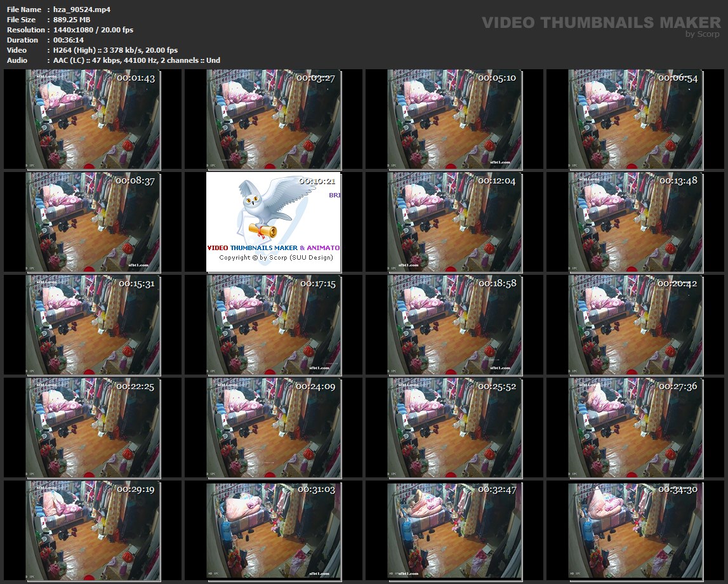Screen dimensions: 728x584
Task: Pick the frame at 00:18:58
Action: [454, 325]
